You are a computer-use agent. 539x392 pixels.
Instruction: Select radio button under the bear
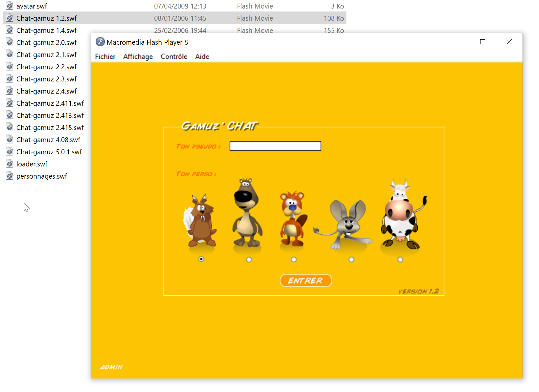pos(249,260)
